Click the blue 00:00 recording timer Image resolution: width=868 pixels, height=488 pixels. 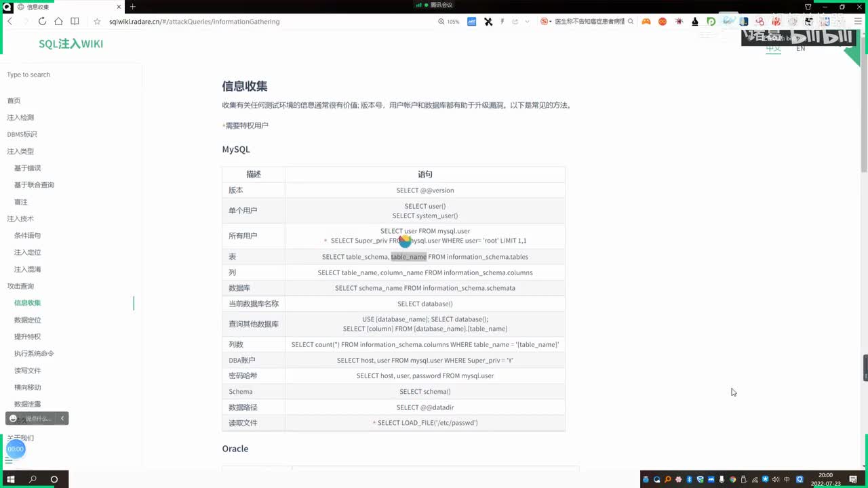(16, 449)
